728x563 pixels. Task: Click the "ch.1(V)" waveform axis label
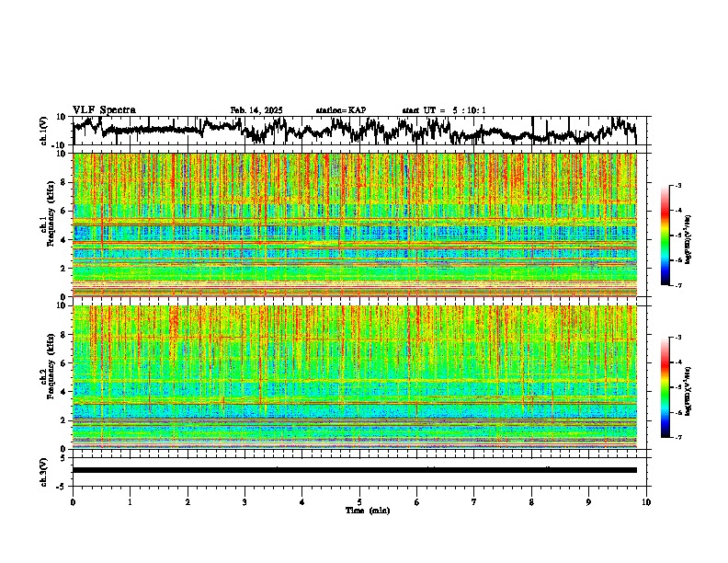point(44,131)
